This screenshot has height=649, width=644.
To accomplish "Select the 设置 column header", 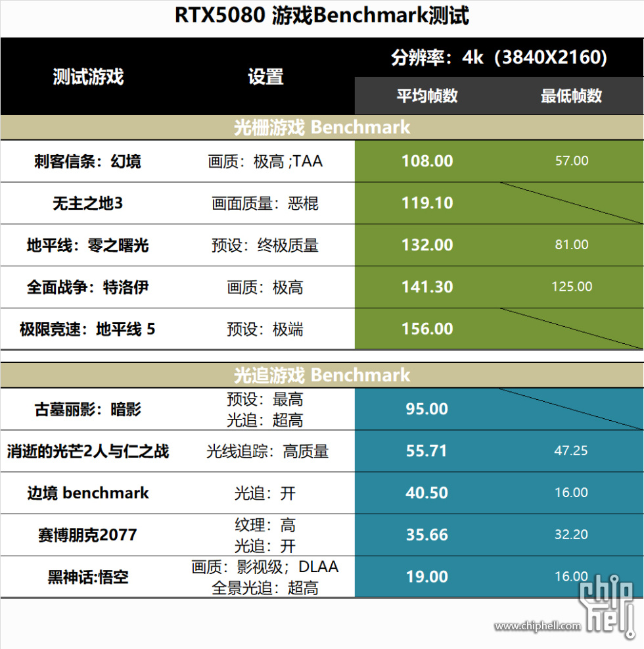I will (265, 76).
